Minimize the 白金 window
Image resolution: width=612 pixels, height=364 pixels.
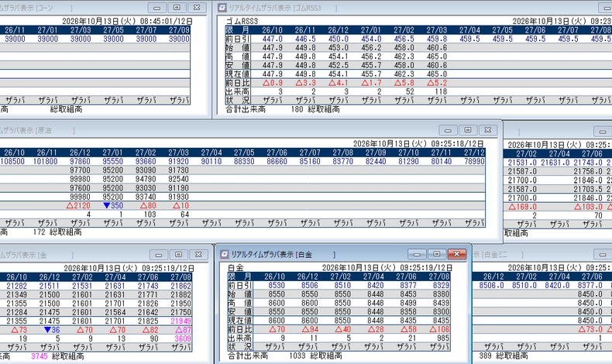[417, 254]
